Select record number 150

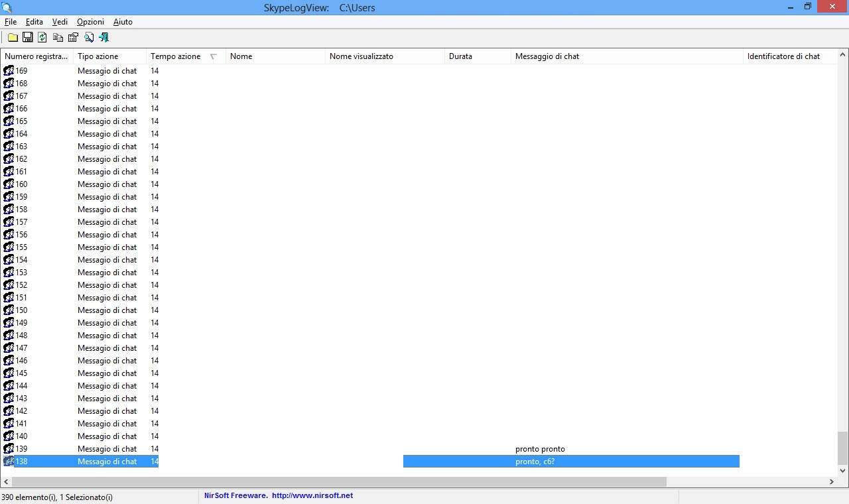click(x=21, y=310)
